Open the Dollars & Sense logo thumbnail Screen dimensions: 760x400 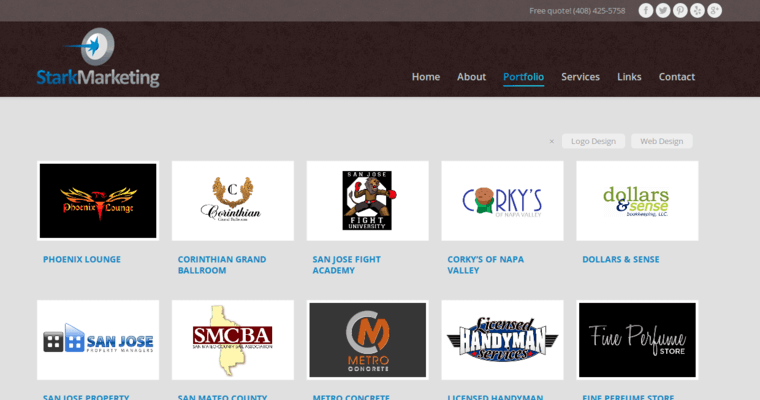[x=637, y=201]
